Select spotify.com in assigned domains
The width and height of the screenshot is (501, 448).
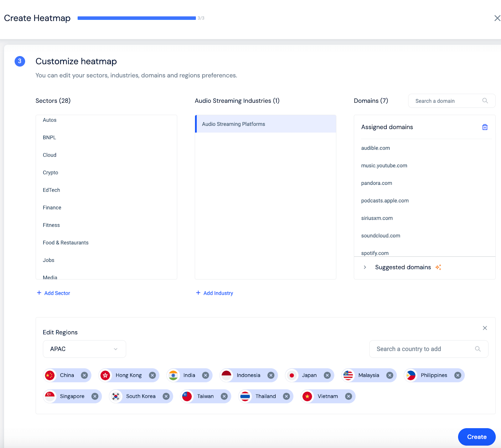point(375,253)
